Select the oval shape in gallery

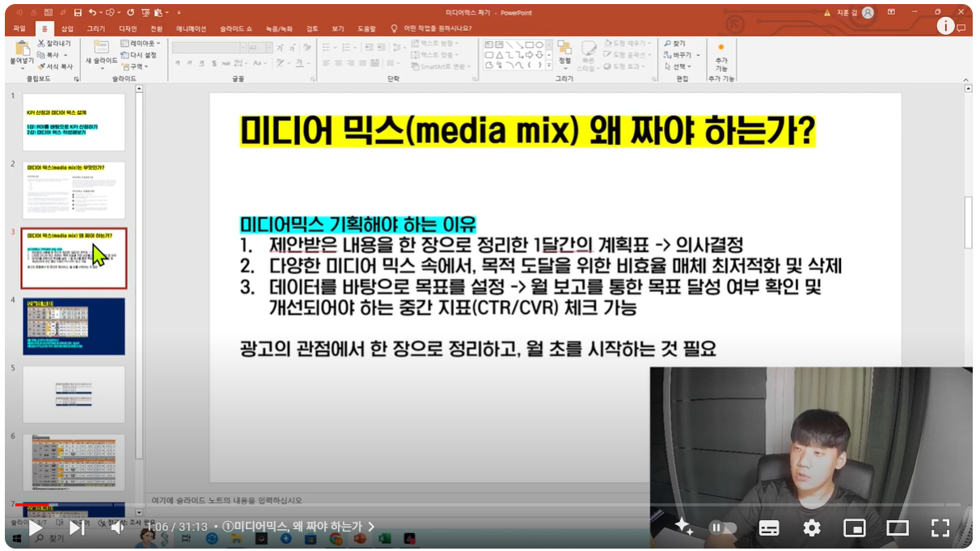[538, 45]
